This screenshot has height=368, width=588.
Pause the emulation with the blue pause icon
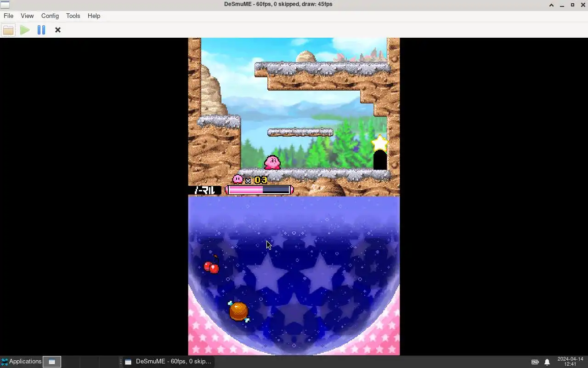[41, 30]
